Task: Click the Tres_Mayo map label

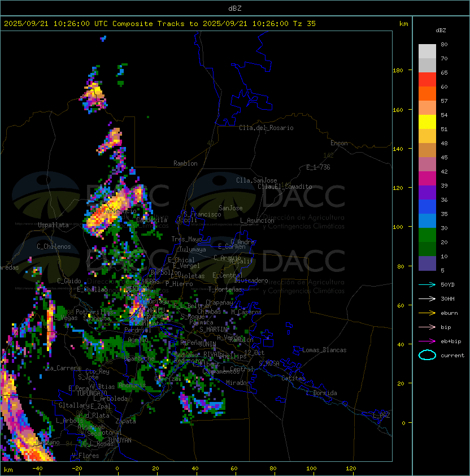Action: click(186, 239)
